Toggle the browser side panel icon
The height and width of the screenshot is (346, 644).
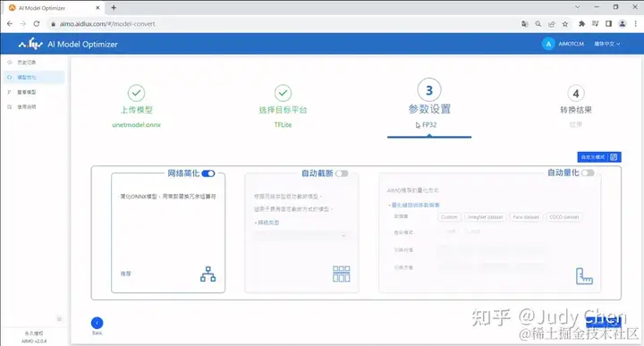[609, 24]
